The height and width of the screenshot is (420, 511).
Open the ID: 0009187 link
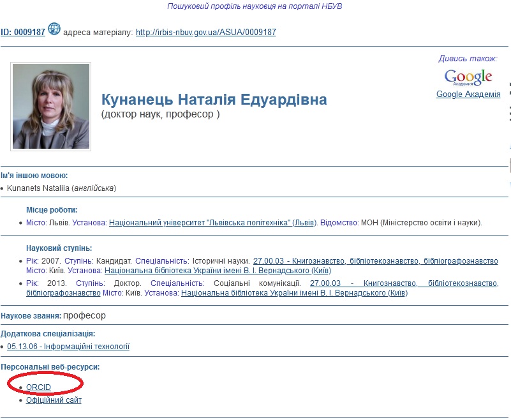coord(23,32)
